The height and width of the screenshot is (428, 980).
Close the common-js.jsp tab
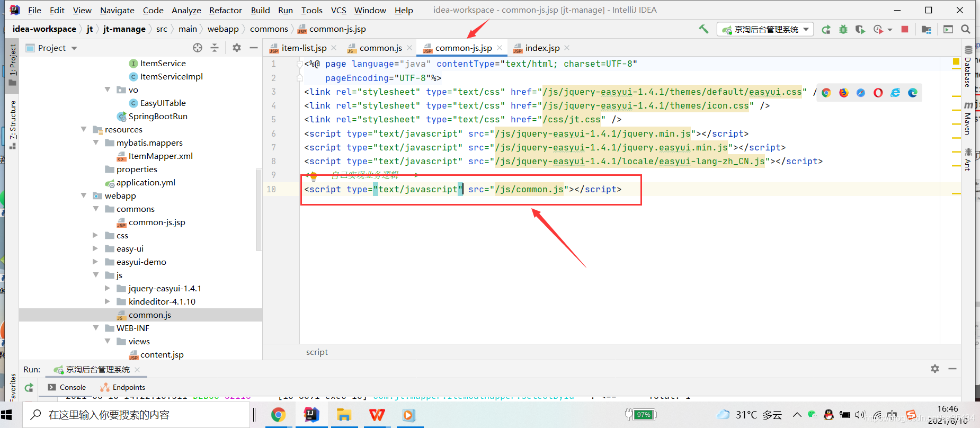click(x=500, y=48)
